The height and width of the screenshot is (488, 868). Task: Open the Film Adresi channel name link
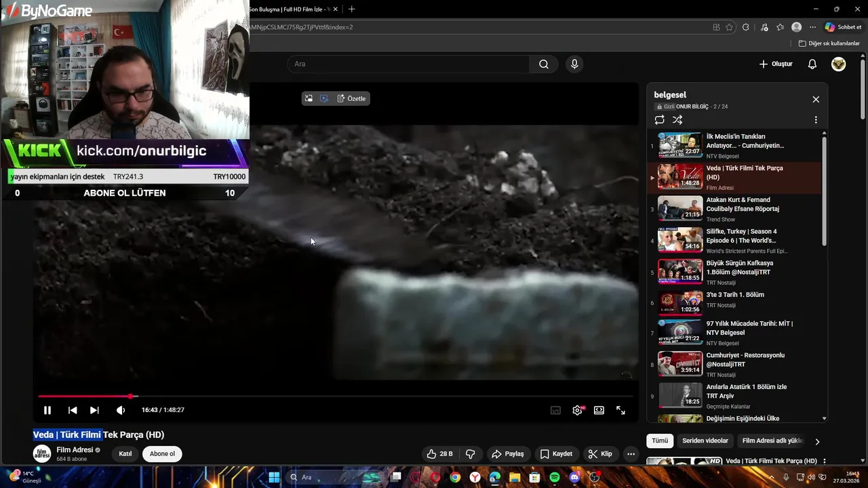(75, 450)
